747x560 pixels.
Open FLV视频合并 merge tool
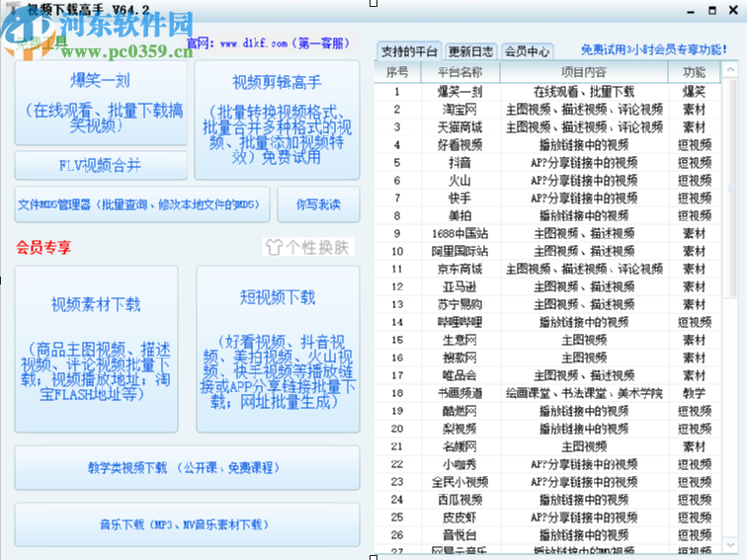(x=101, y=165)
